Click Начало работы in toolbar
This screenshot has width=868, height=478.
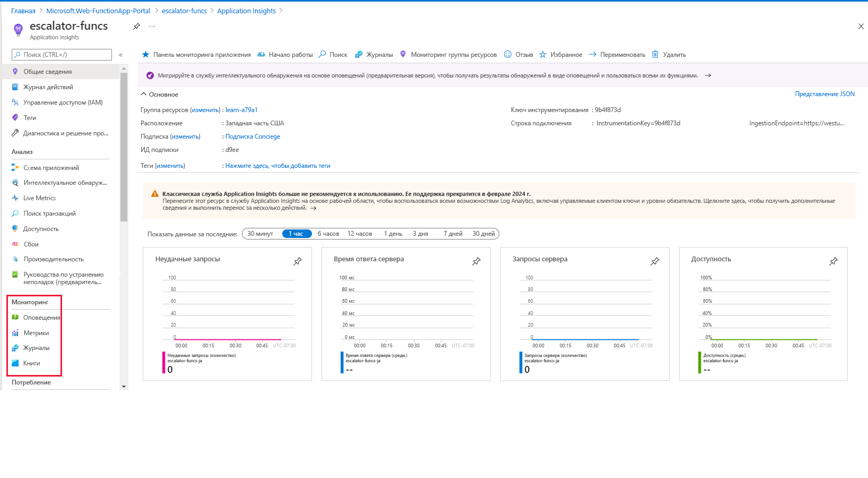(285, 55)
